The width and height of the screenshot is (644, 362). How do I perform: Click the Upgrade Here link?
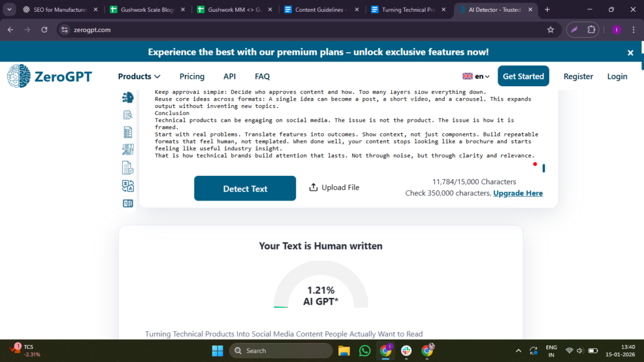click(518, 193)
